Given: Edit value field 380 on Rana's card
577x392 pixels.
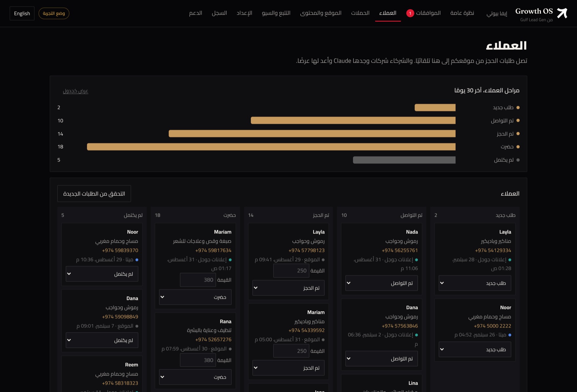Looking at the screenshot, I should (198, 360).
